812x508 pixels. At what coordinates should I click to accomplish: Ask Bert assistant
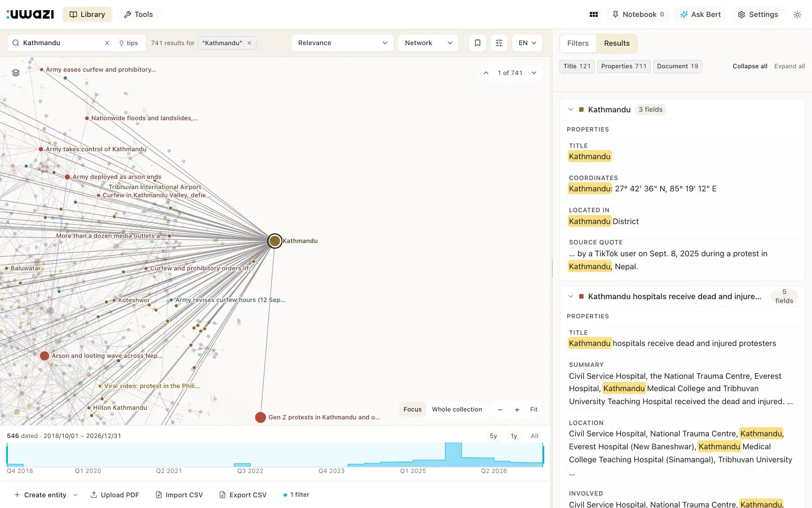(x=700, y=15)
